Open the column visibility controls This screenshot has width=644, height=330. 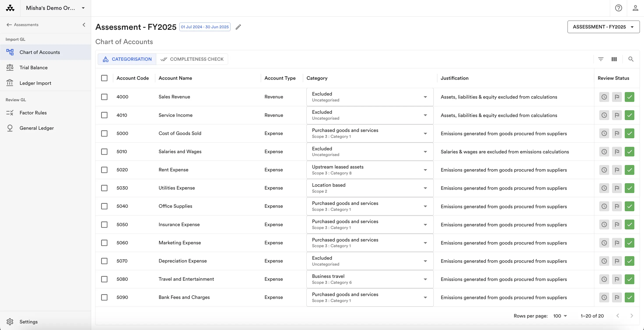click(614, 59)
